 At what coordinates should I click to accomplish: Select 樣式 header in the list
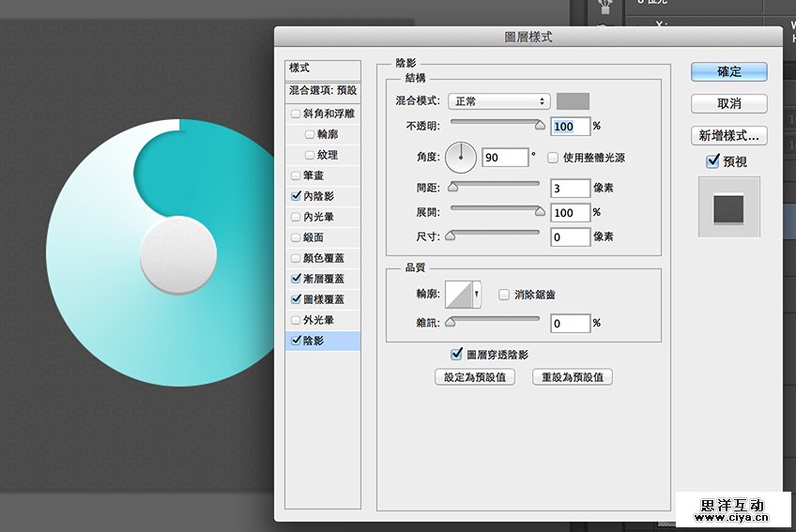323,68
